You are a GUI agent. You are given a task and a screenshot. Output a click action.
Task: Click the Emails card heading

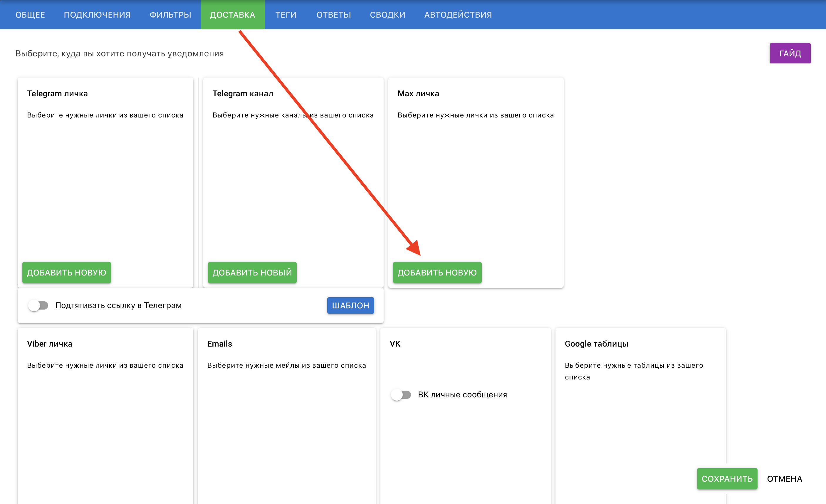(220, 343)
